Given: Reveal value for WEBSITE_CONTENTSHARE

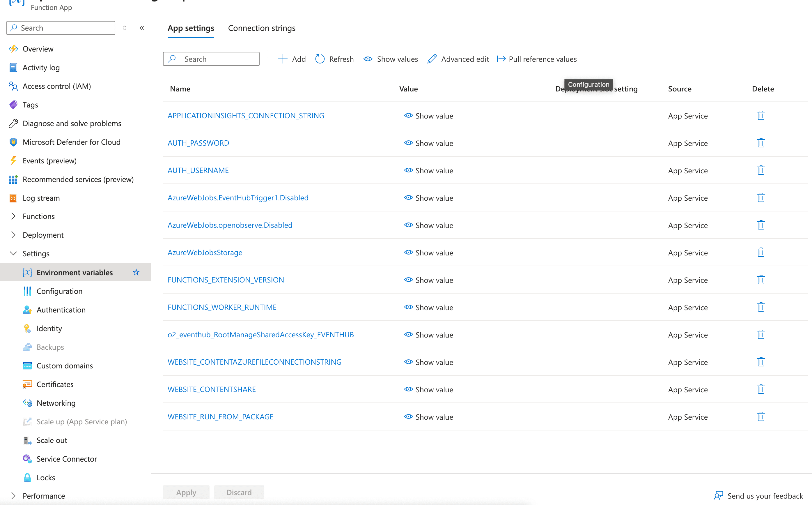Looking at the screenshot, I should 428,390.
